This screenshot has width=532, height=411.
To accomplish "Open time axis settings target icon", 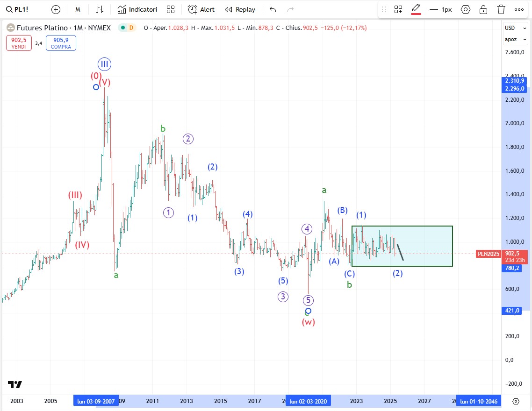I will tap(516, 402).
